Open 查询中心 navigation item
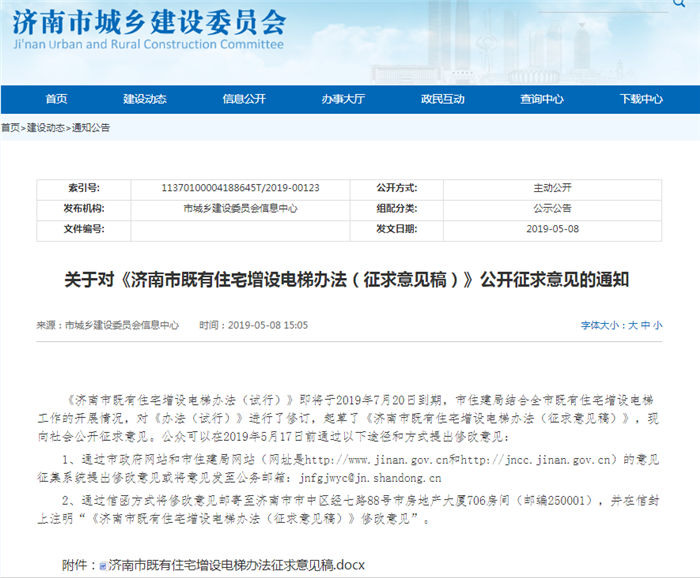 tap(542, 99)
